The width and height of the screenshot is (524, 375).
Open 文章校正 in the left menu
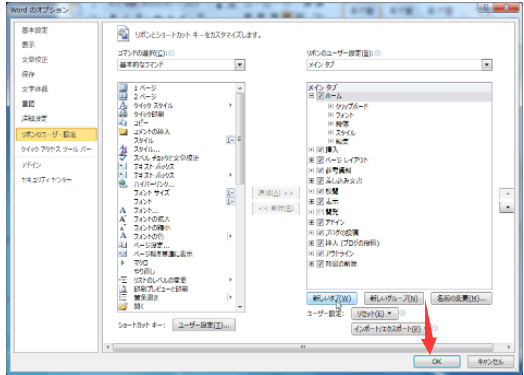(x=35, y=59)
